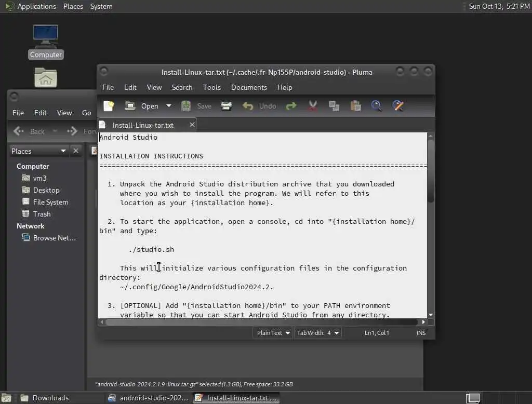This screenshot has width=532, height=404.
Task: Open Plain Text syntax dropdown
Action: click(x=273, y=333)
